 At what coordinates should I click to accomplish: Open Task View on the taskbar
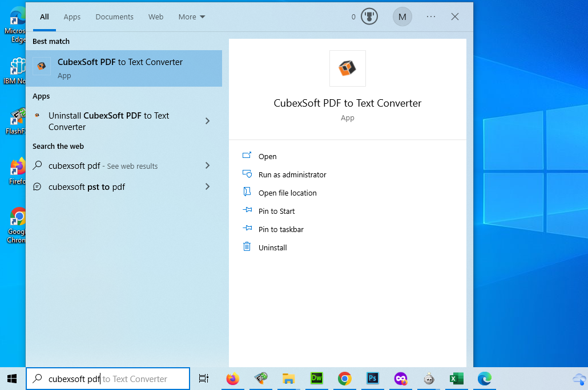(204, 379)
